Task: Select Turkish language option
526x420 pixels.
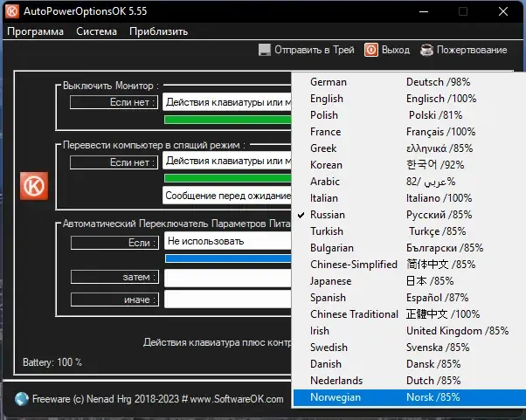Action: pos(410,231)
